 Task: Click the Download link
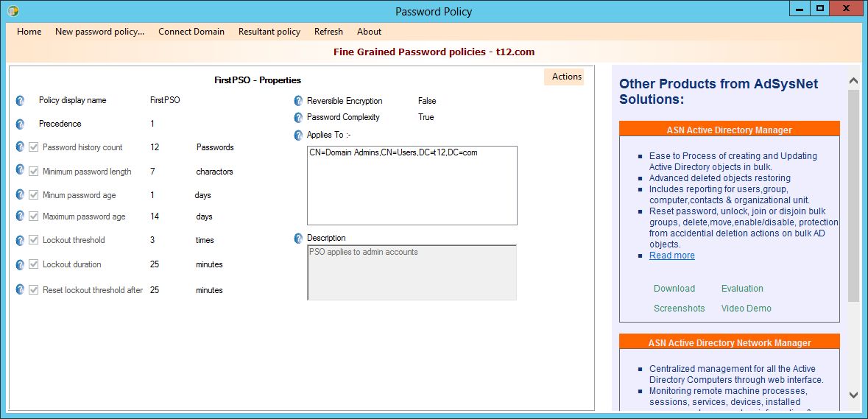[674, 289]
